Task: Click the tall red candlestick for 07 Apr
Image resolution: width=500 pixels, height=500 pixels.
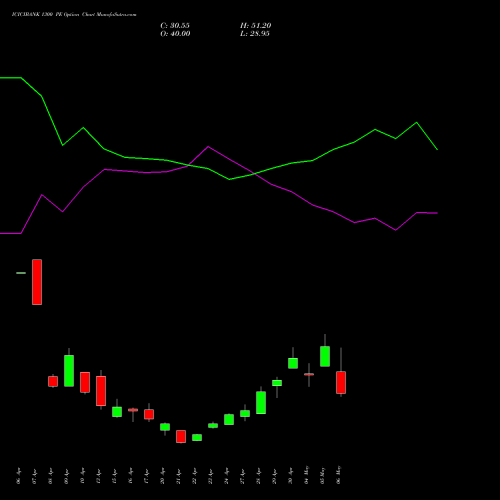Action: (37, 282)
